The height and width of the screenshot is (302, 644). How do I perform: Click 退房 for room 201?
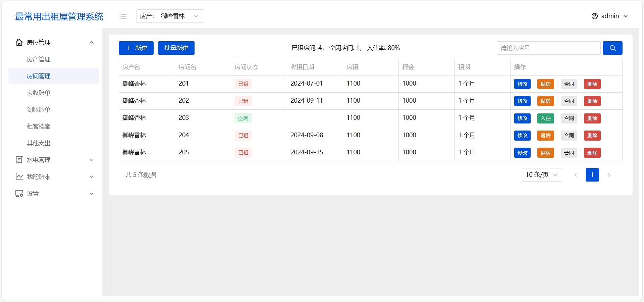(x=546, y=84)
